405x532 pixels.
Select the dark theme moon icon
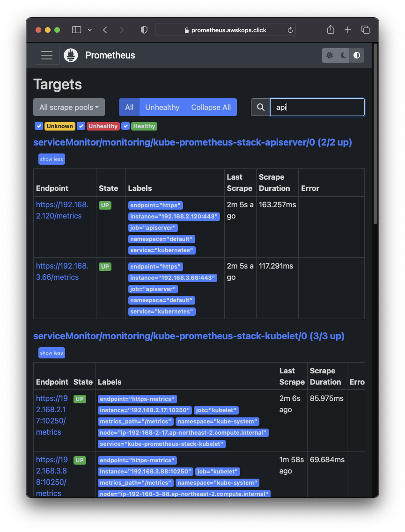click(x=343, y=55)
